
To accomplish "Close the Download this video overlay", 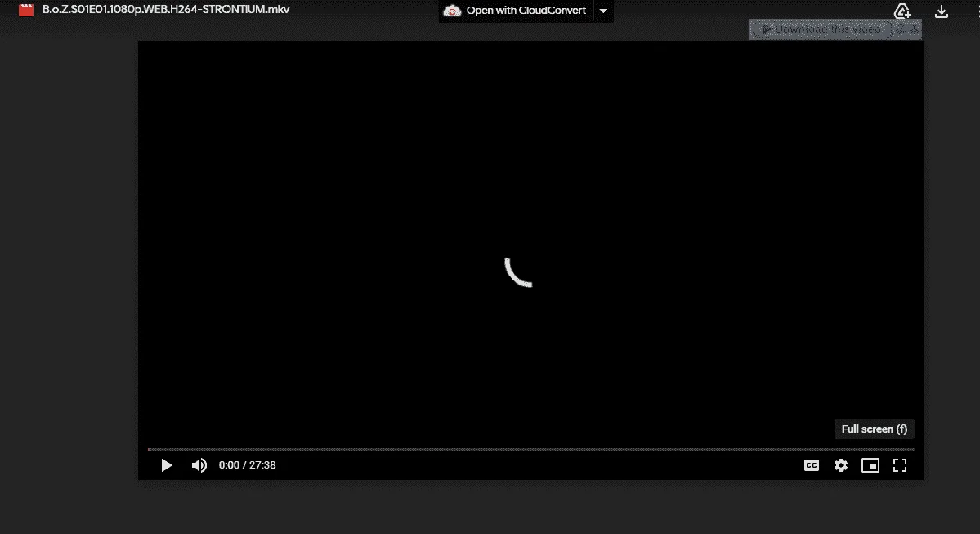I will (914, 29).
